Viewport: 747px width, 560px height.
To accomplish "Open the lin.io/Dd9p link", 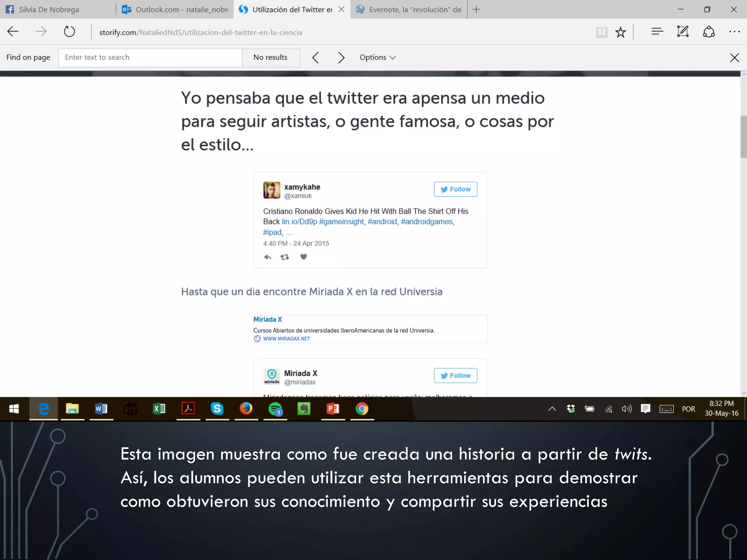I will [x=299, y=222].
